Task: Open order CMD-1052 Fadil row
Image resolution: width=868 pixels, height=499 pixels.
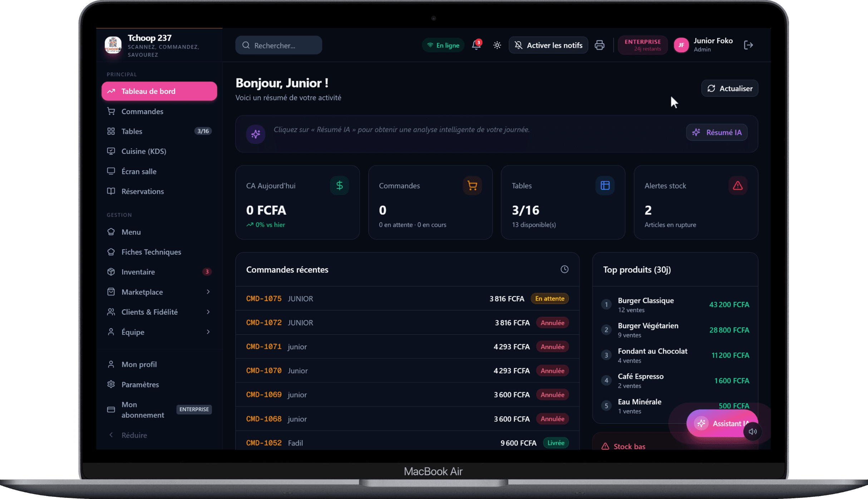Action: point(407,443)
